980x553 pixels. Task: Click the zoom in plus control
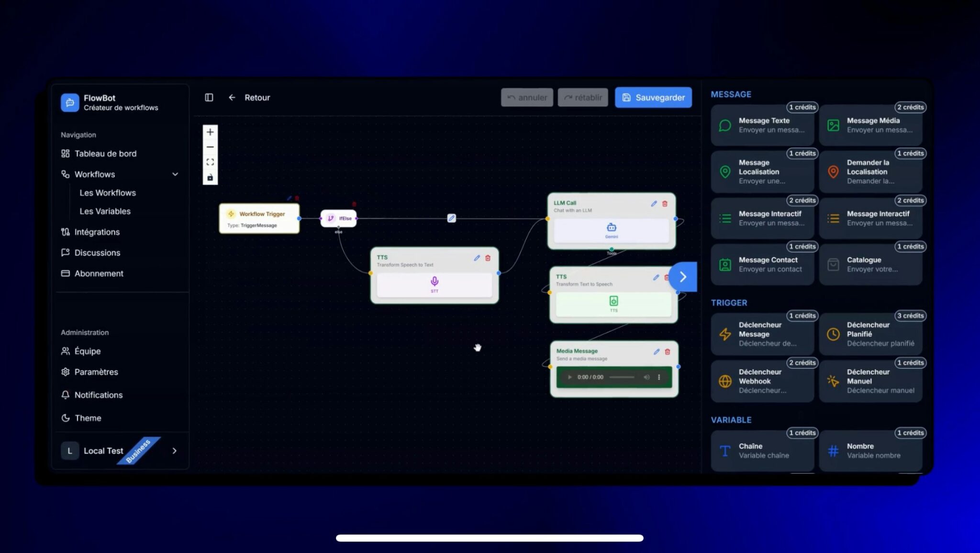pyautogui.click(x=210, y=132)
